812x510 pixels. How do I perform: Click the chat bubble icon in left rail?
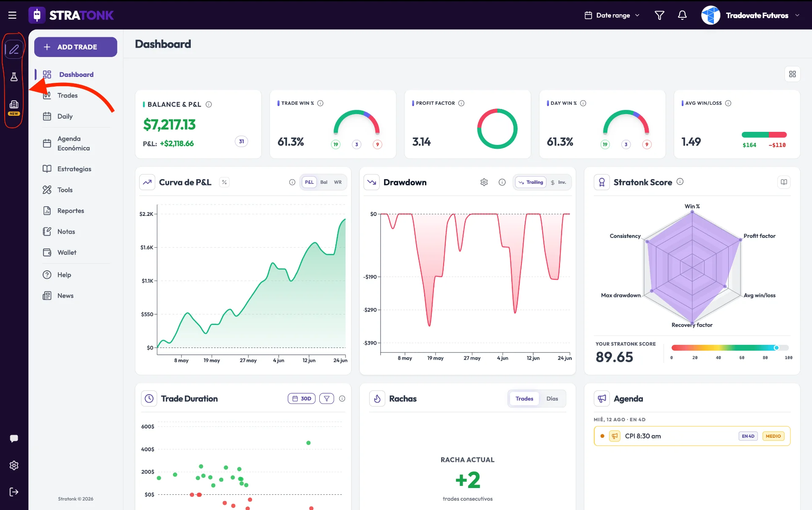[14, 438]
